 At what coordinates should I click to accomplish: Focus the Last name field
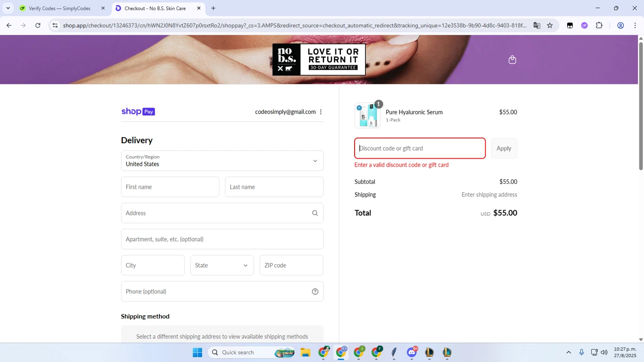pyautogui.click(x=274, y=187)
